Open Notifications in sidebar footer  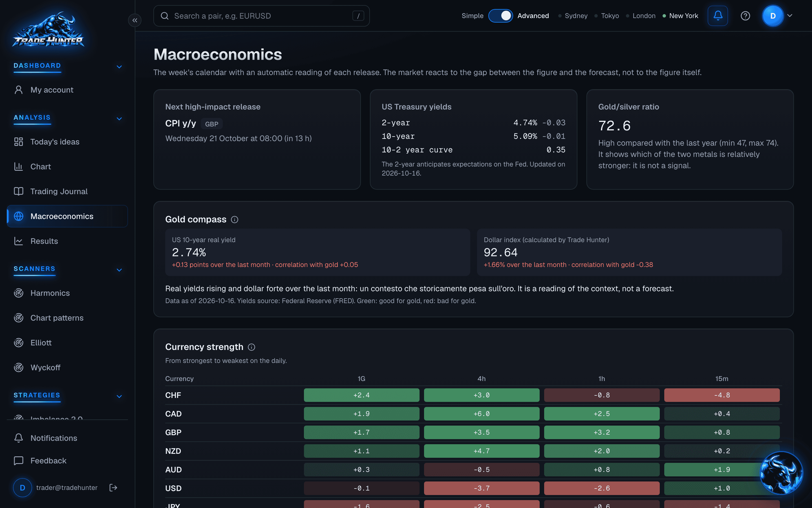67,438
